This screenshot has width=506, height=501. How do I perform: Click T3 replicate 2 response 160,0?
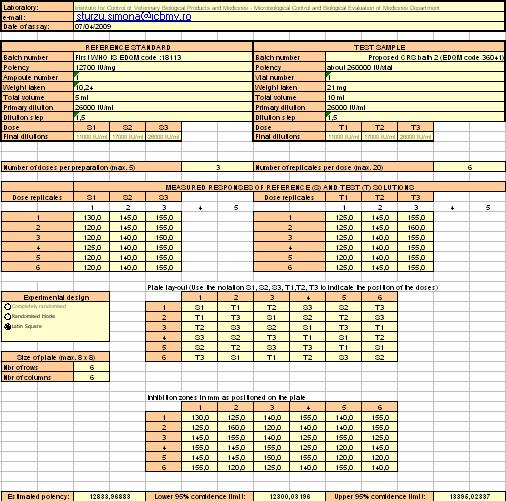coord(415,227)
